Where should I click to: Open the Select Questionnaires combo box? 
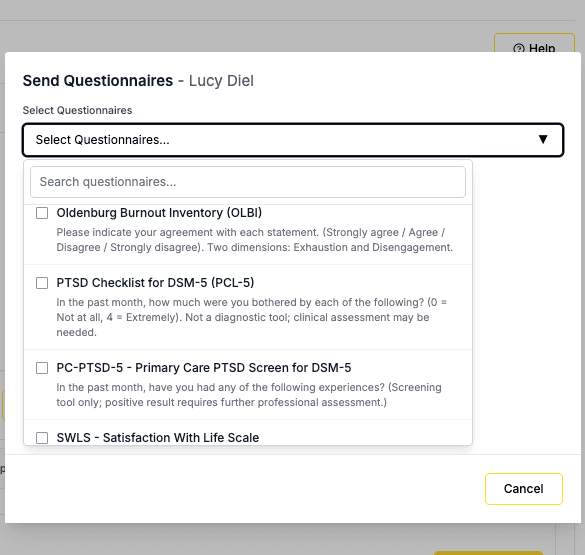point(293,140)
